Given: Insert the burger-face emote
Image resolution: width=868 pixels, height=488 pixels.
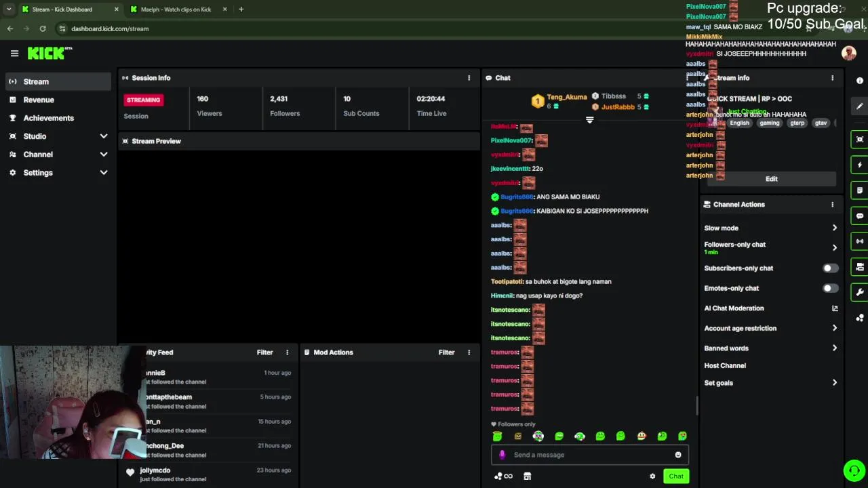Looking at the screenshot, I should (x=642, y=436).
